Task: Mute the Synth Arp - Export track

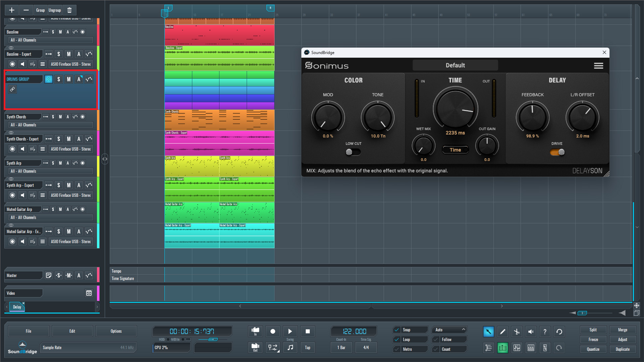Action: [69, 185]
